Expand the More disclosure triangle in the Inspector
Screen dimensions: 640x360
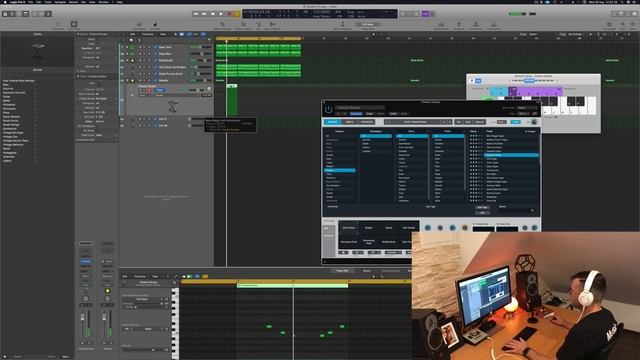(78, 71)
